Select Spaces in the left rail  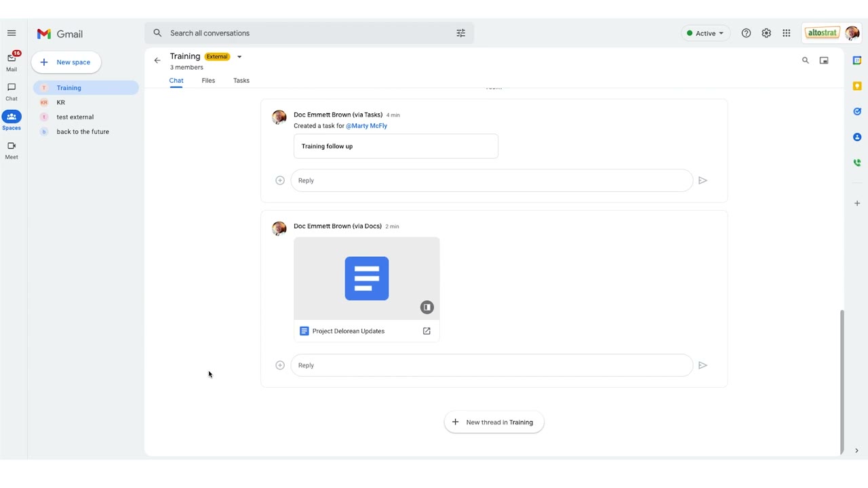point(12,121)
